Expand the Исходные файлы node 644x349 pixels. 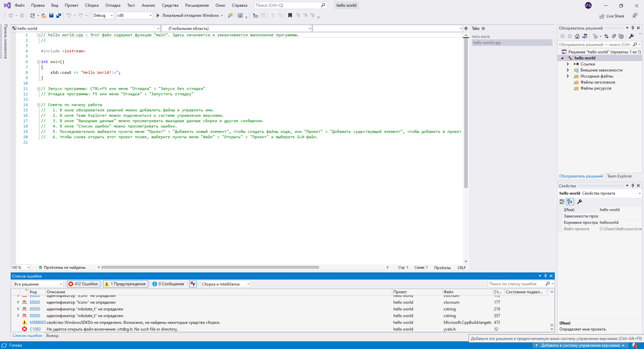(568, 76)
